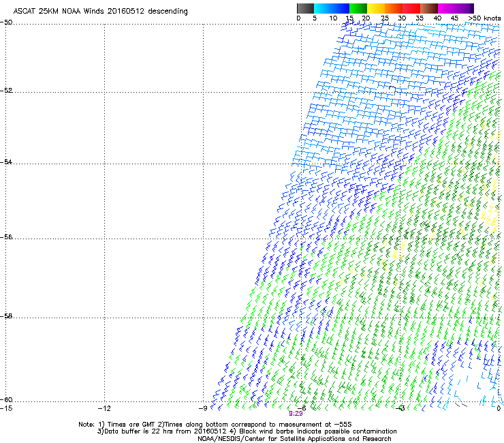Click the '>50 knots' legend label

tap(484, 18)
